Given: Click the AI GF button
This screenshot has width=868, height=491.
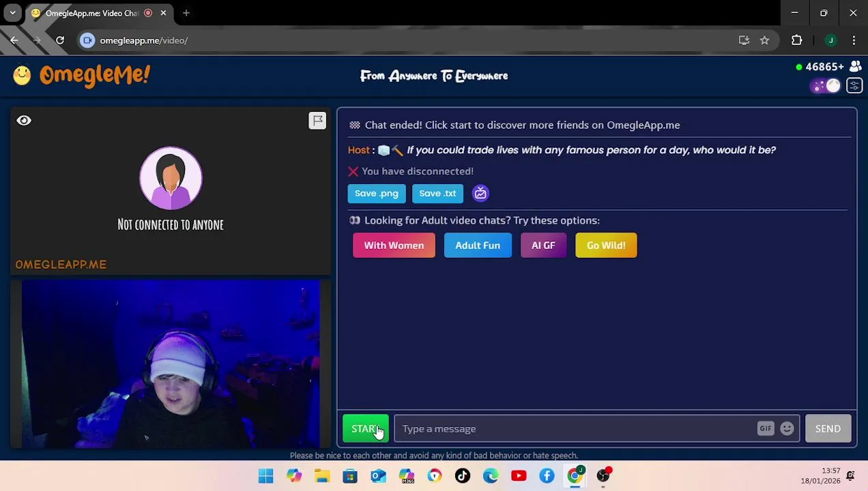Looking at the screenshot, I should coord(543,245).
